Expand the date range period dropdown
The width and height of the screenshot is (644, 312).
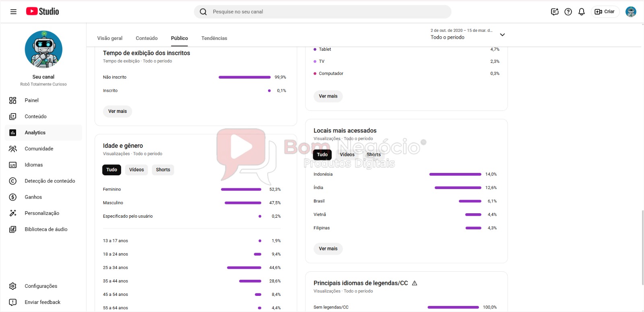tap(502, 35)
